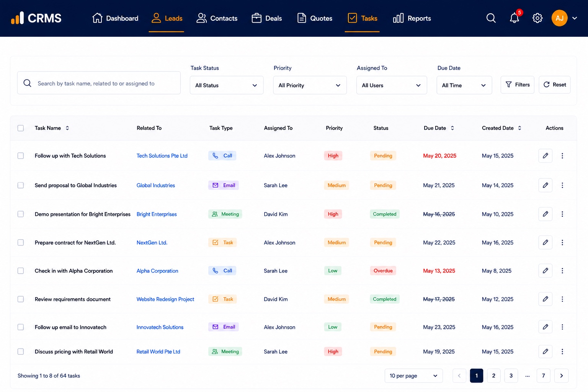Check Demo presentation for Bright Enterprises row
Image resolution: width=588 pixels, height=392 pixels.
pos(21,214)
